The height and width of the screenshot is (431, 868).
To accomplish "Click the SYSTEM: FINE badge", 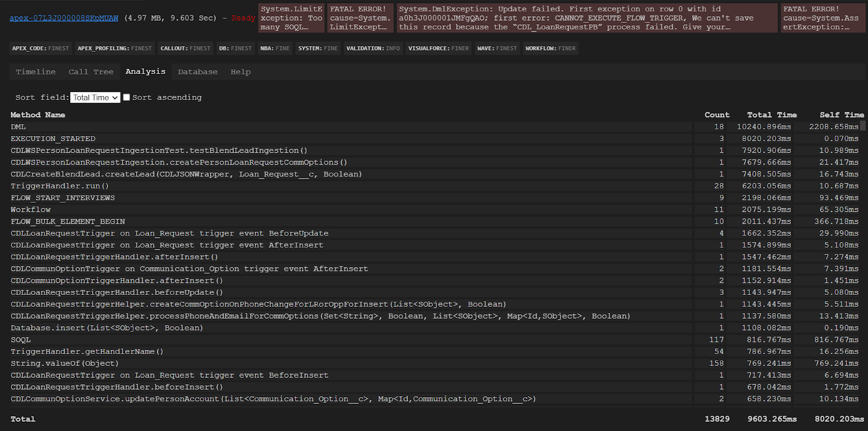I will 318,48.
